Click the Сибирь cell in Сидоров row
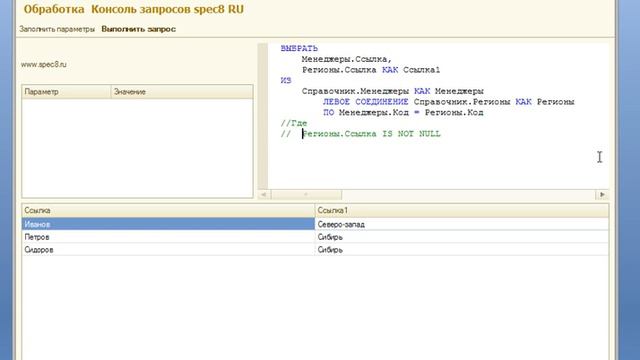The height and width of the screenshot is (360, 640). point(462,249)
